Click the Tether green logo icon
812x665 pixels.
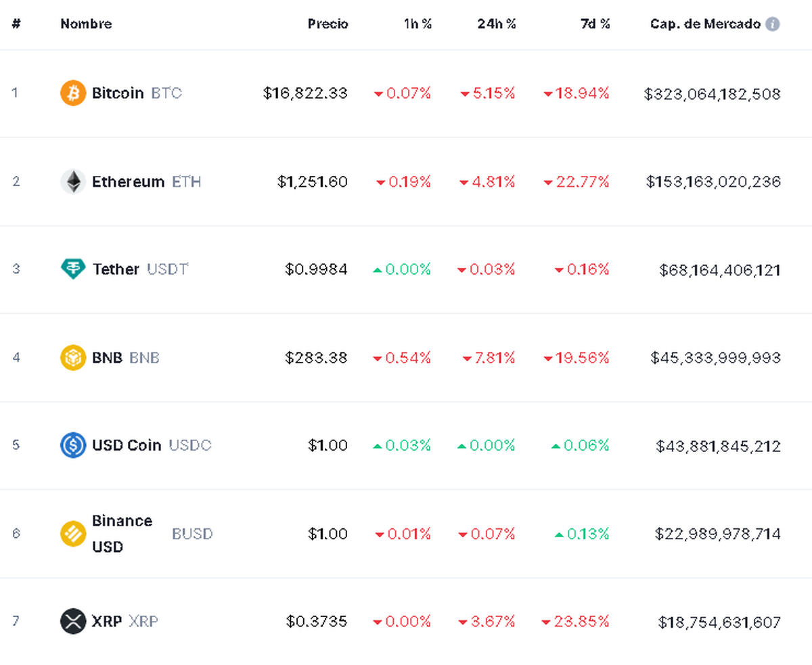tap(73, 269)
